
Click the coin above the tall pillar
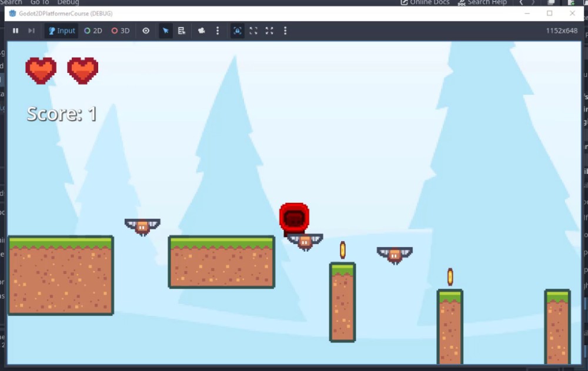click(342, 250)
